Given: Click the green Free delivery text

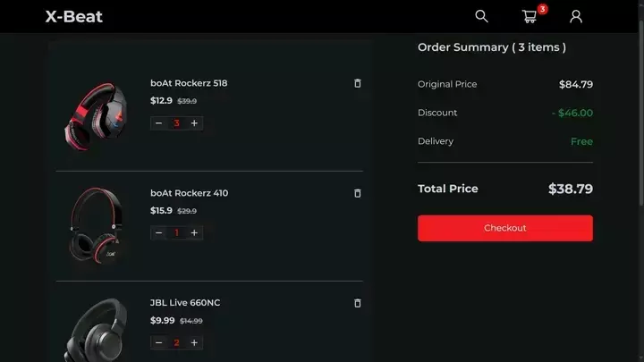Looking at the screenshot, I should 581,141.
